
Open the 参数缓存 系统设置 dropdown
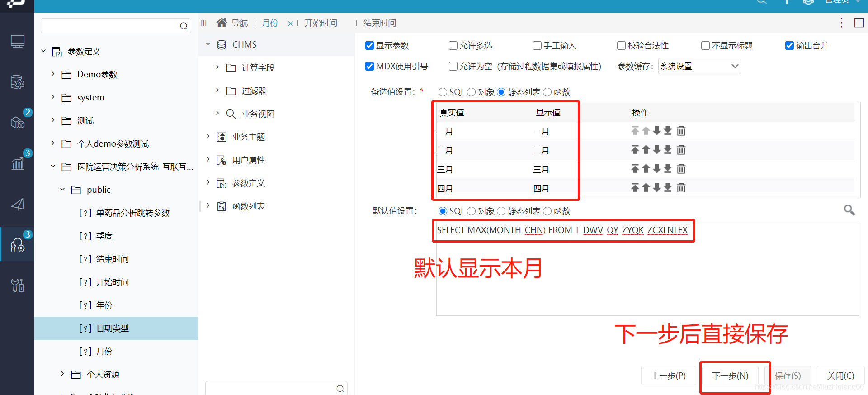[x=699, y=67]
